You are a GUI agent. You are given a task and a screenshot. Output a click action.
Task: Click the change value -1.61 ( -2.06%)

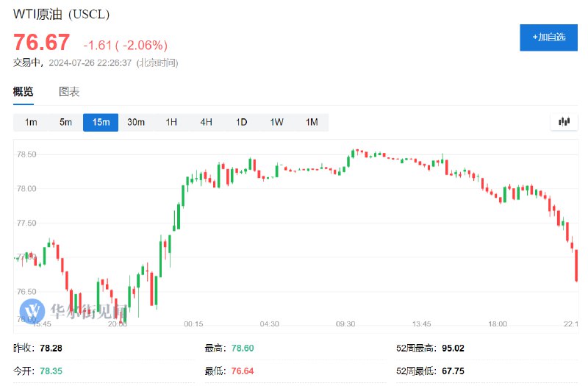[x=125, y=46]
